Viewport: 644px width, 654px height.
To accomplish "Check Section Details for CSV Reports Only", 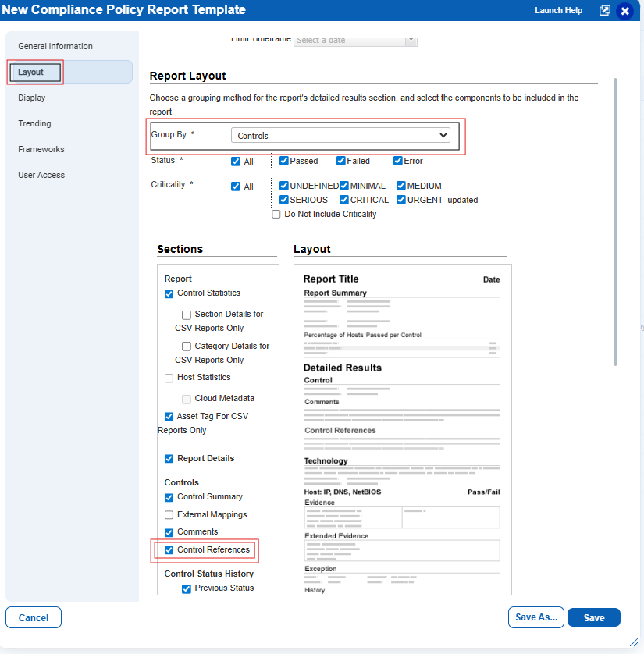I will pos(187,315).
